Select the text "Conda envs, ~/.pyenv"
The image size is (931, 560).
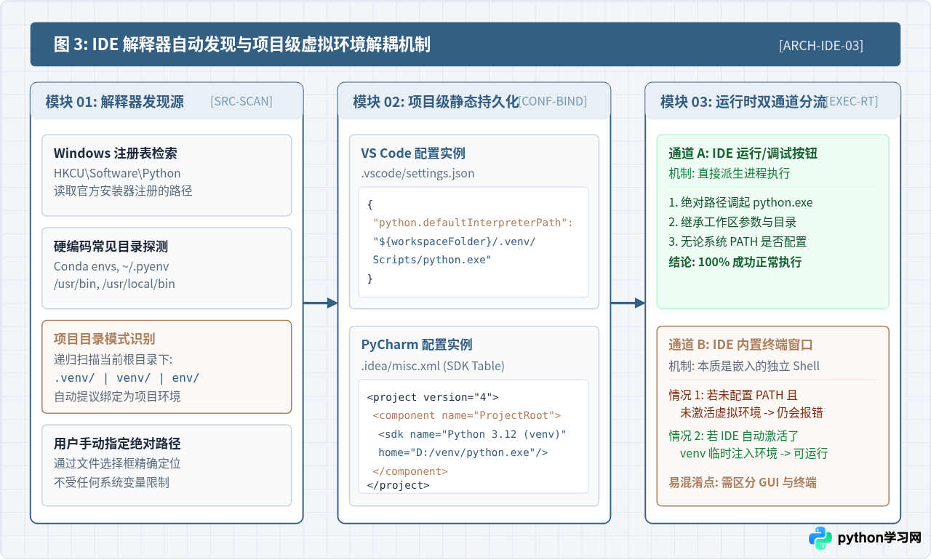point(111,266)
